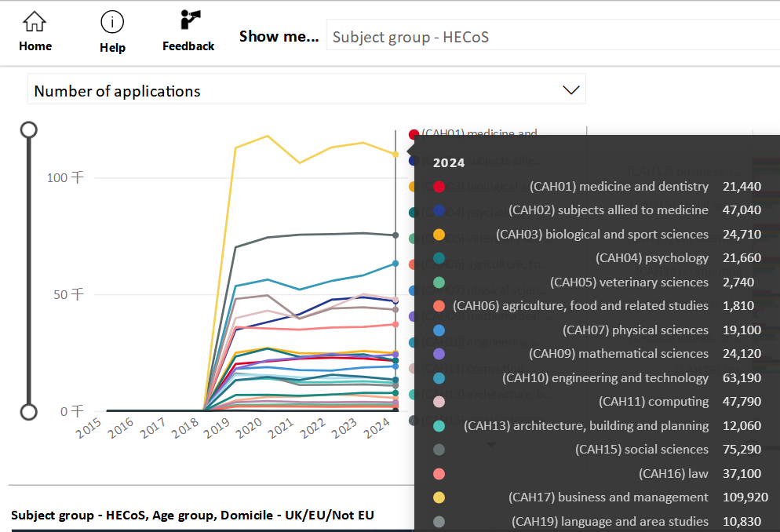
Task: Click the 2023 label on the x-axis
Action: pos(344,428)
